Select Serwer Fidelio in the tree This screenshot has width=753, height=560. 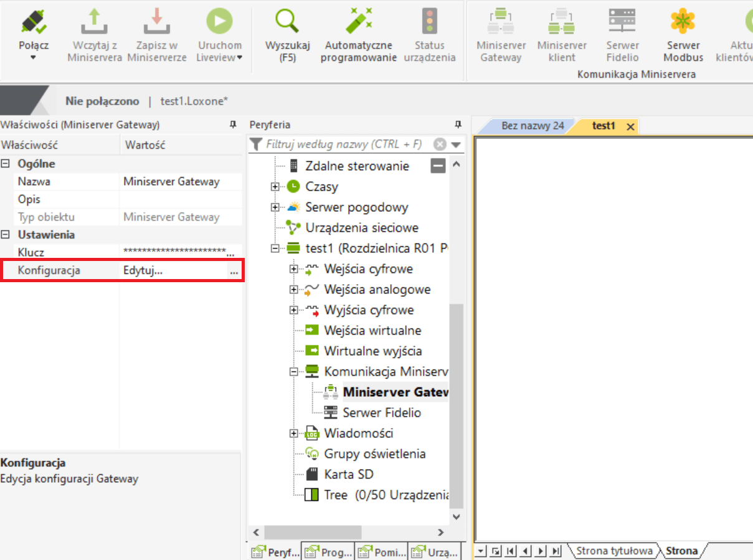(381, 412)
